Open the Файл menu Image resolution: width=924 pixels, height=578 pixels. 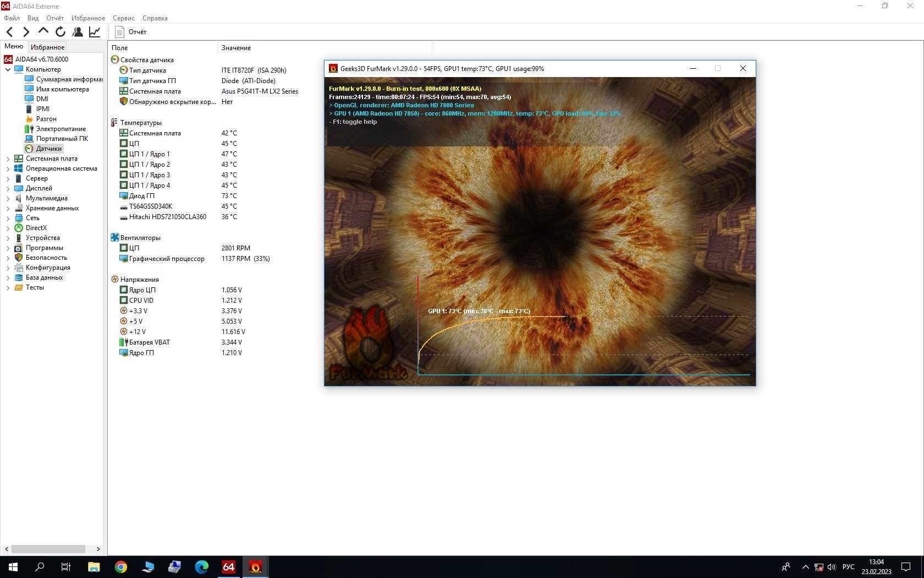pos(12,18)
